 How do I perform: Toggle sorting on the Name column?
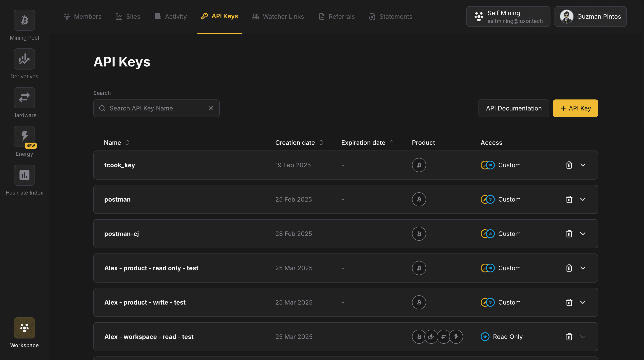(127, 143)
